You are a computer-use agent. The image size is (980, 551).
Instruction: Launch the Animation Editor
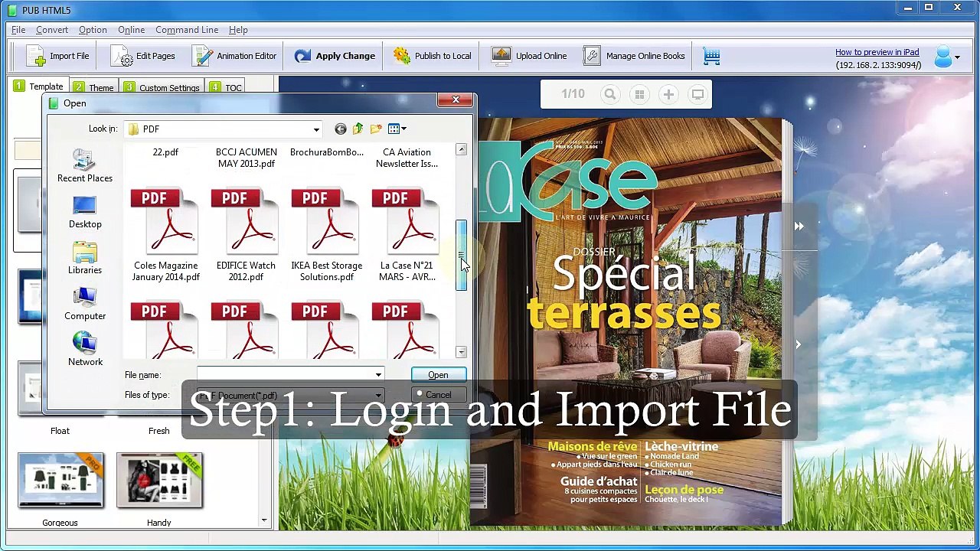point(234,56)
